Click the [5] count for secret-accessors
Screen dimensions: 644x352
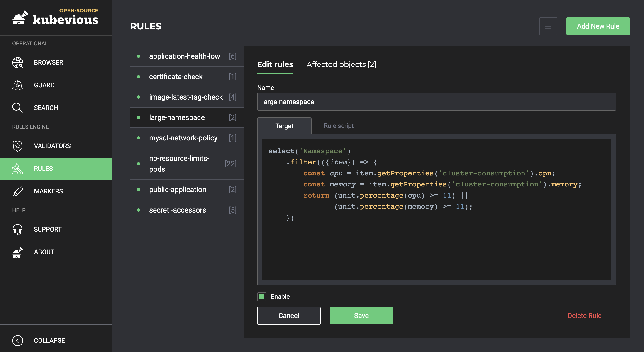pyautogui.click(x=232, y=210)
